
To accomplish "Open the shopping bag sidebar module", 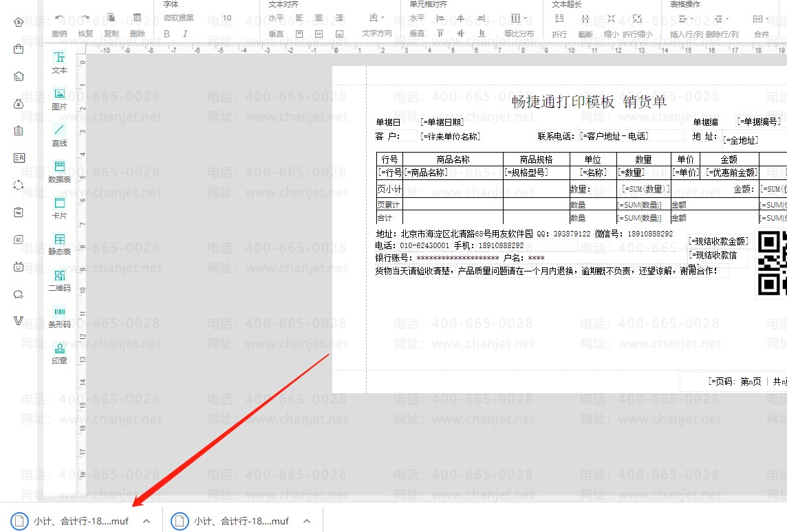I will click(19, 49).
